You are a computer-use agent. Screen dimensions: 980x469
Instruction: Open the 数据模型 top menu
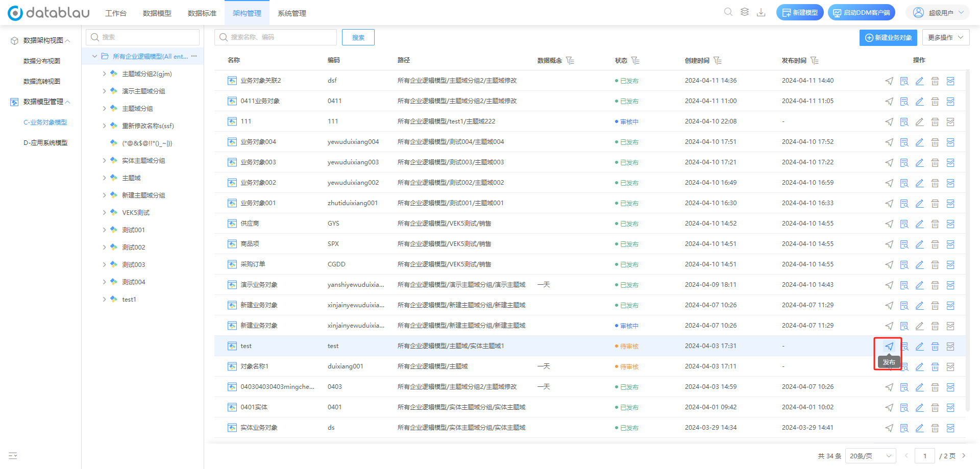(157, 13)
